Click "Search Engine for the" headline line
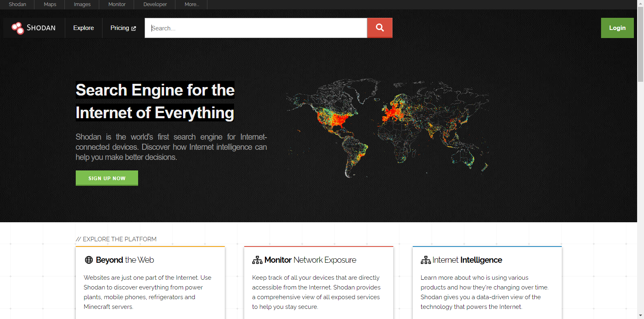This screenshot has height=319, width=644. click(x=155, y=90)
